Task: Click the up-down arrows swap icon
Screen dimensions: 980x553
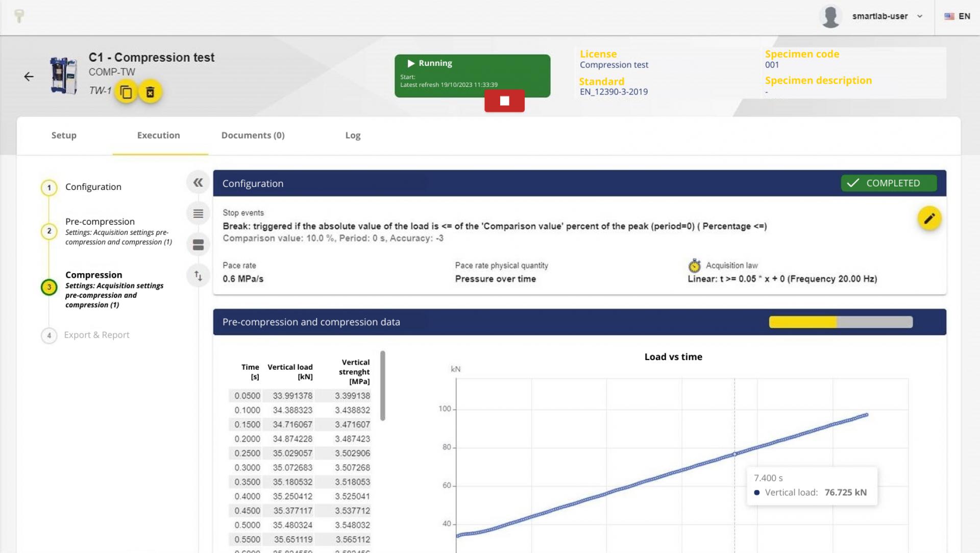Action: [x=198, y=276]
